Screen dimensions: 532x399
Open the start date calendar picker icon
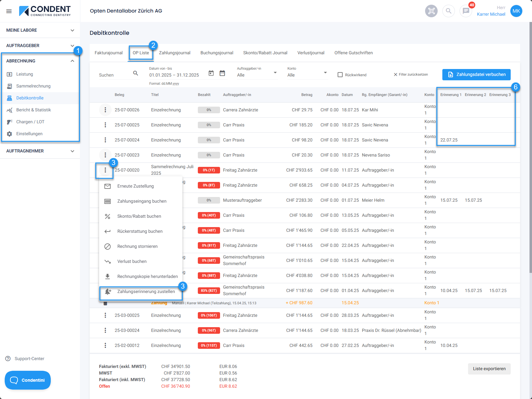[211, 73]
